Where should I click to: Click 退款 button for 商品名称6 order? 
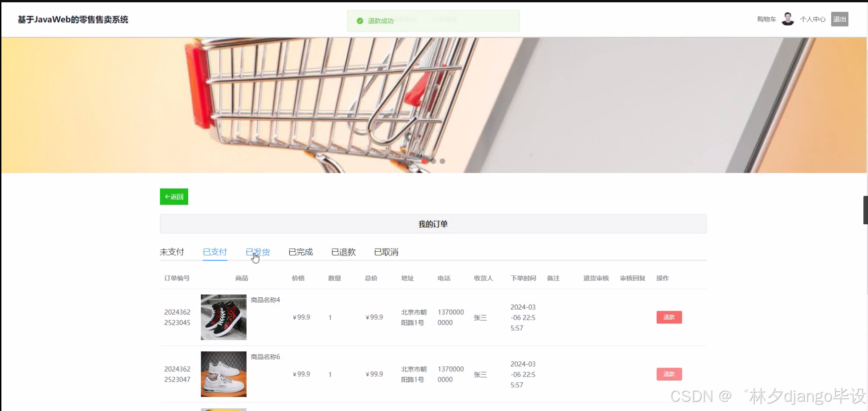click(669, 374)
